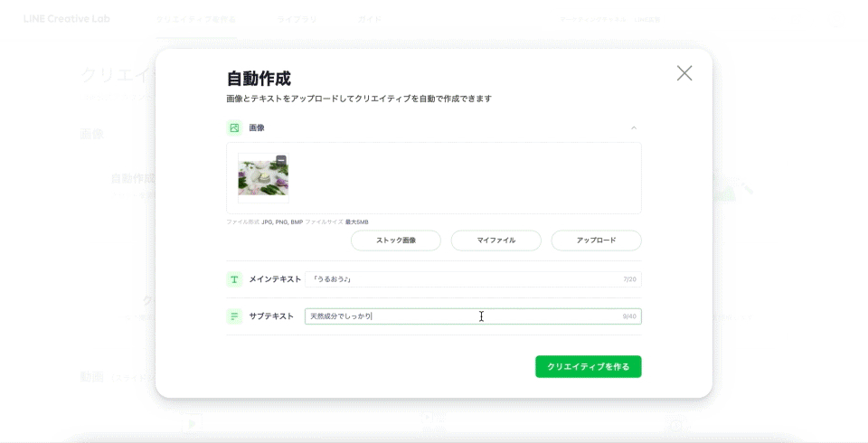Screen dimensions: 868x443
Task: Click the 7/20 character counter
Action: click(629, 279)
